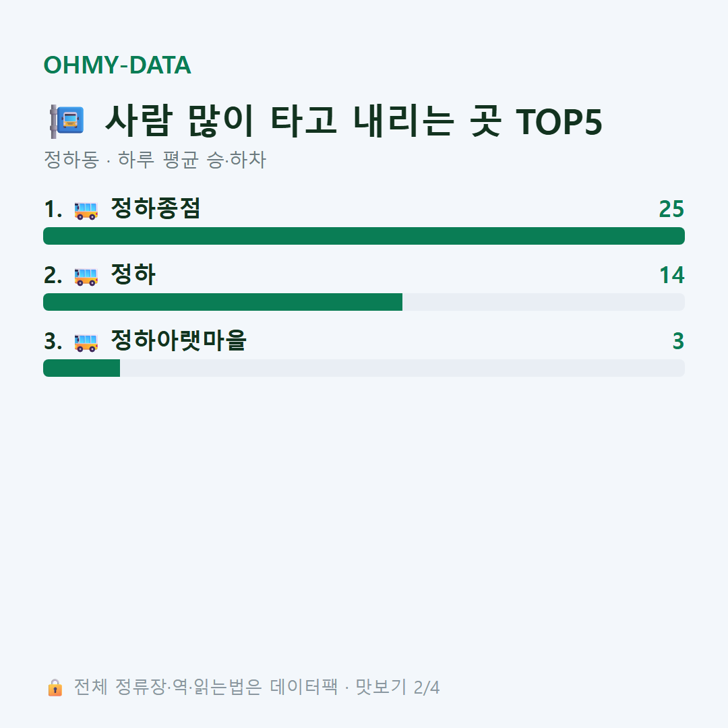Click the 맛보기 2/4 page indicator

398,687
